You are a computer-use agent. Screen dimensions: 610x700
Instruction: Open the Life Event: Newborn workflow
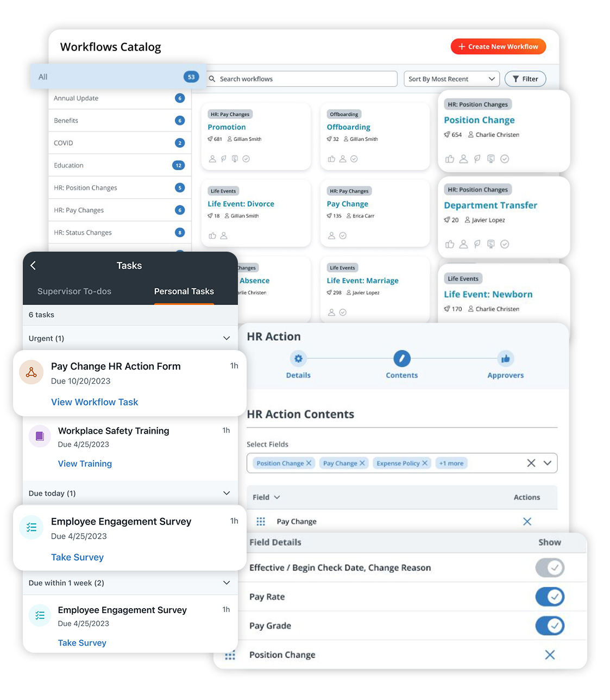(488, 294)
